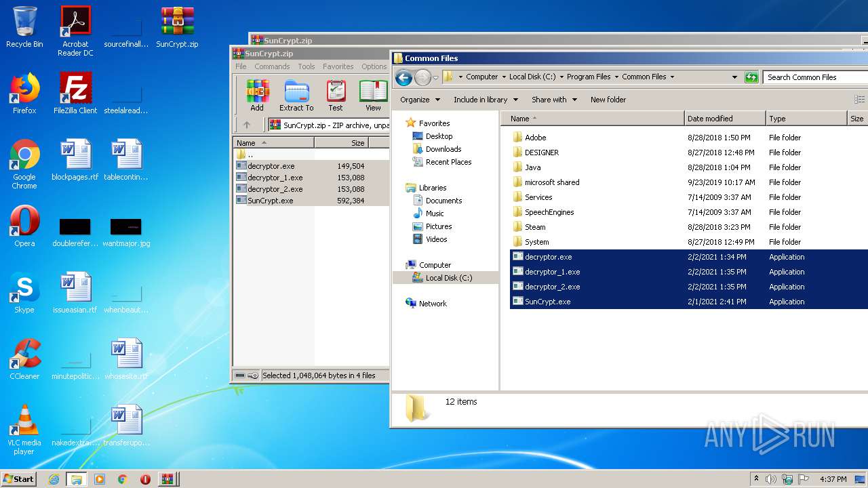Screen dimensions: 868x488
Task: Expand Computer breadcrumb dropdown arrow
Action: [504, 77]
